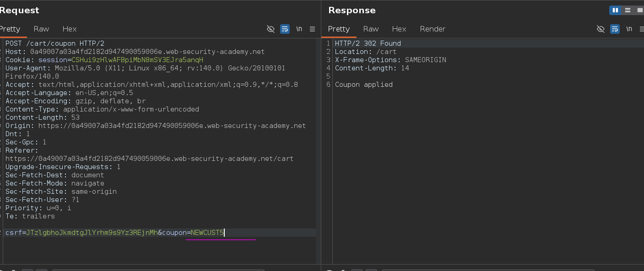Select side-by-side split layout icon
This screenshot has height=271, width=644.
[615, 10]
